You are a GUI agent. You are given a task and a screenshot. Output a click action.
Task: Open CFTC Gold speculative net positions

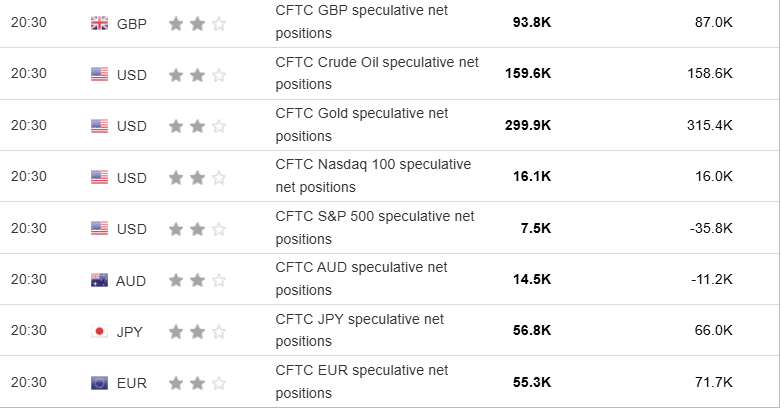(361, 124)
